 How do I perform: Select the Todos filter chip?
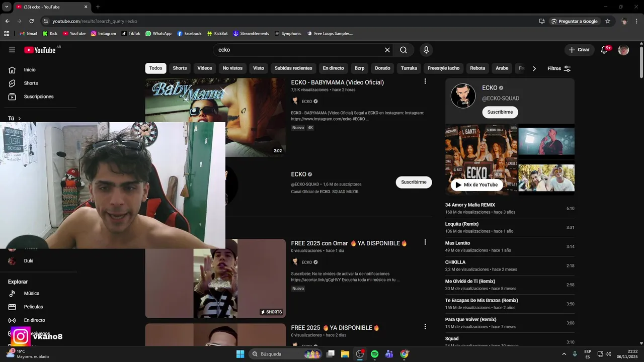click(156, 68)
